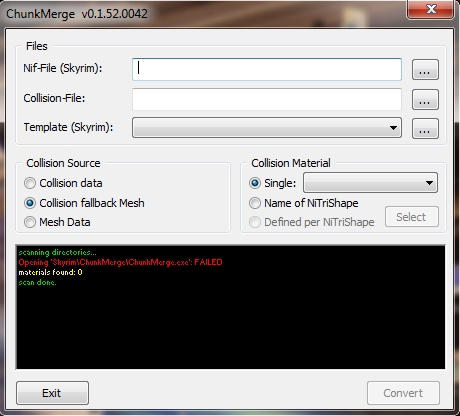
Task: Choose Name of NiTriShape option
Action: pos(255,203)
